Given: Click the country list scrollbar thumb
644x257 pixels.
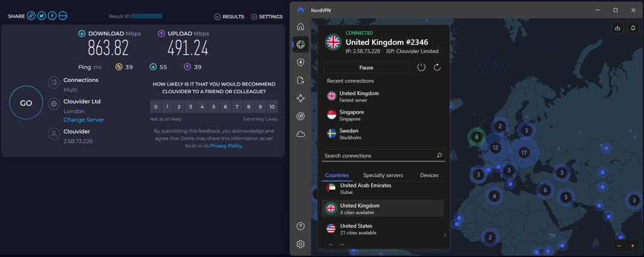Looking at the screenshot, I should pyautogui.click(x=445, y=235).
